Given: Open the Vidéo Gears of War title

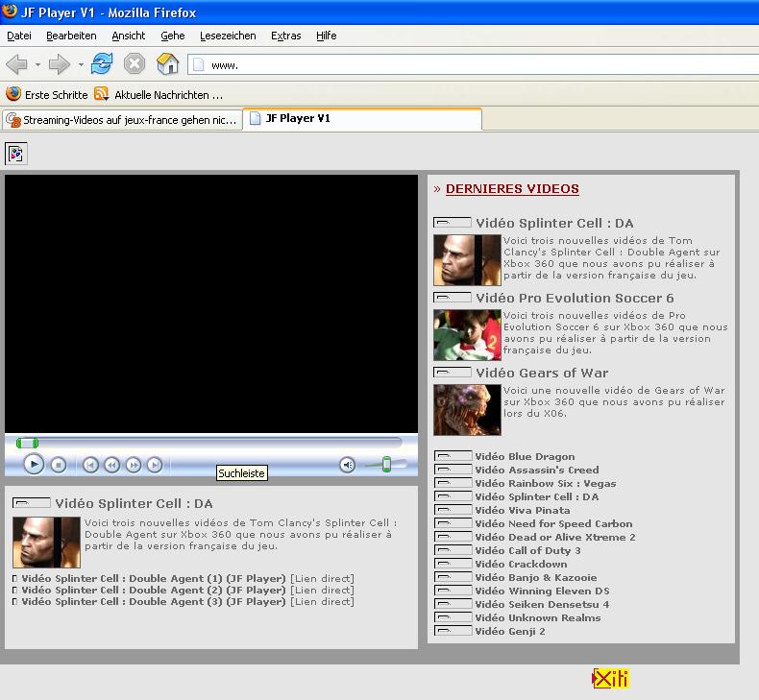Looking at the screenshot, I should coord(542,373).
